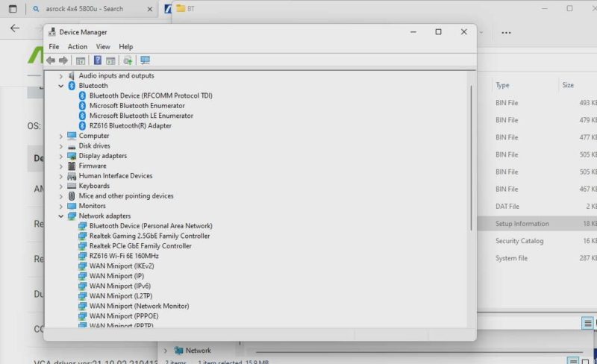Click the Back arrow in Device Manager toolbar

[x=51, y=60]
